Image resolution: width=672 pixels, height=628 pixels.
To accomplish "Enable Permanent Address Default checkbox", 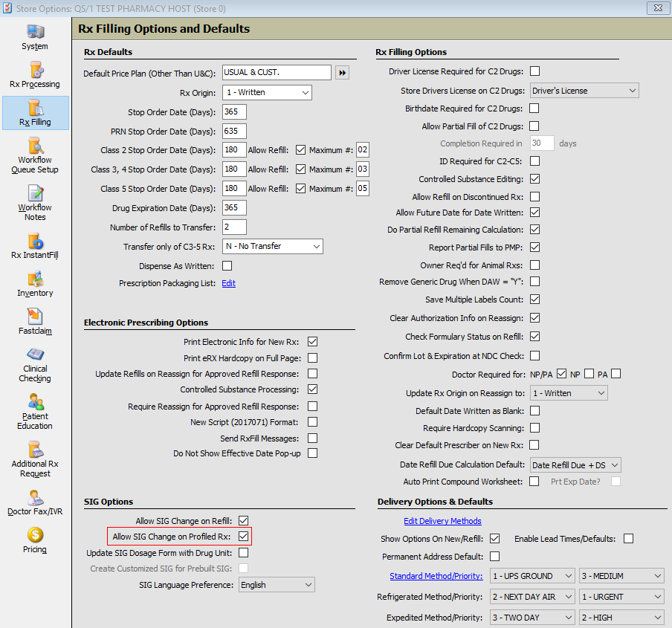I will [494, 556].
